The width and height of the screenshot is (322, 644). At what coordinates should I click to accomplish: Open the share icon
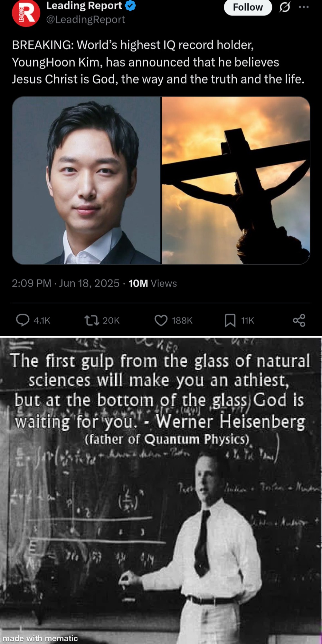[299, 320]
